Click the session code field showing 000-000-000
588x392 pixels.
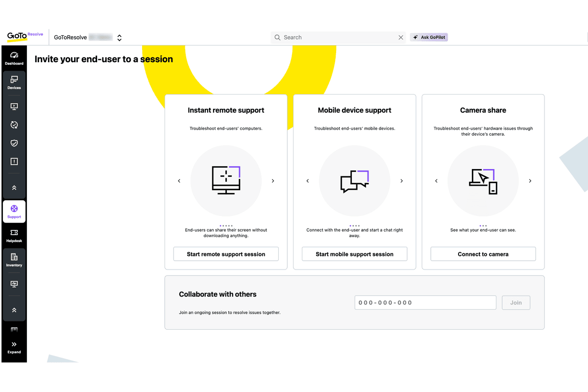(425, 302)
